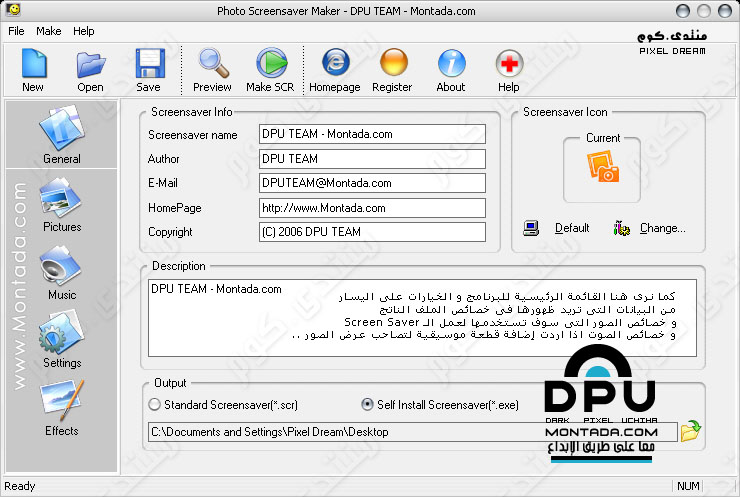This screenshot has width=740, height=497.
Task: Click the Screensaver name text field
Action: [x=371, y=134]
